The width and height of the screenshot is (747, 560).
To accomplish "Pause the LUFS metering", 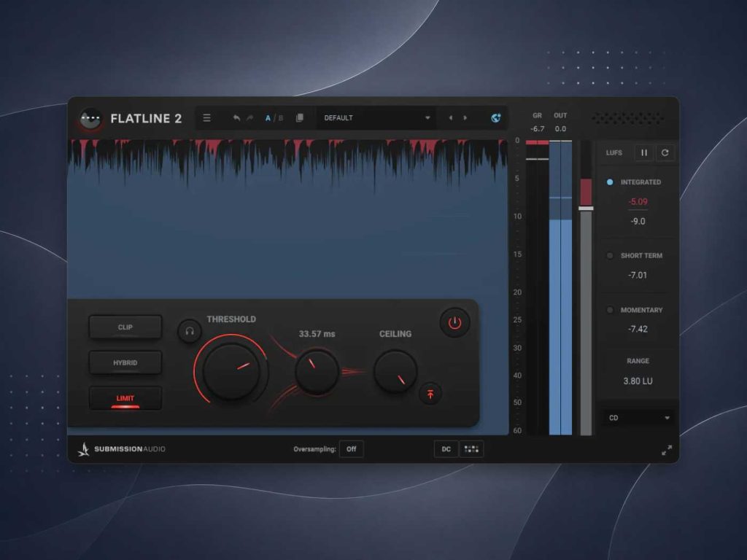I will (644, 153).
